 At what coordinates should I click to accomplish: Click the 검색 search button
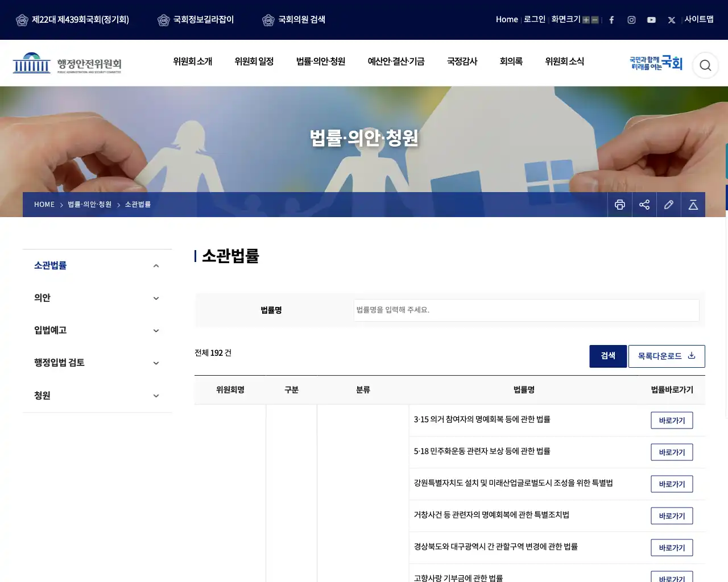click(x=608, y=356)
